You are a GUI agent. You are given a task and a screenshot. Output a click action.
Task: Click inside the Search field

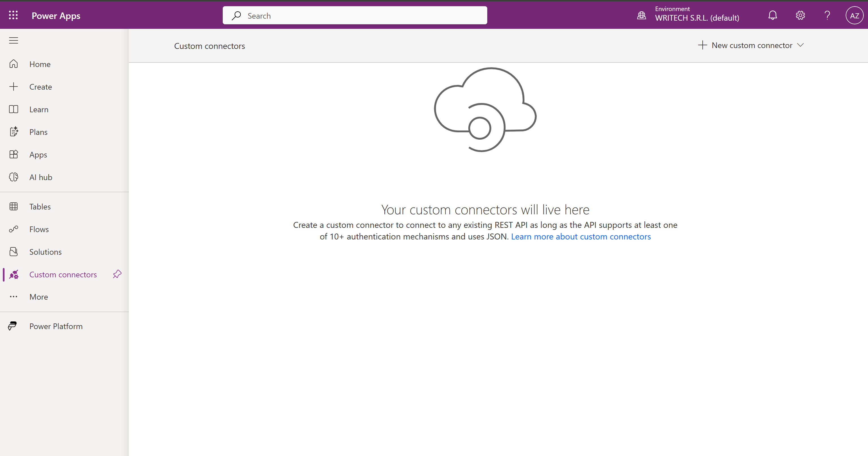[x=354, y=15]
